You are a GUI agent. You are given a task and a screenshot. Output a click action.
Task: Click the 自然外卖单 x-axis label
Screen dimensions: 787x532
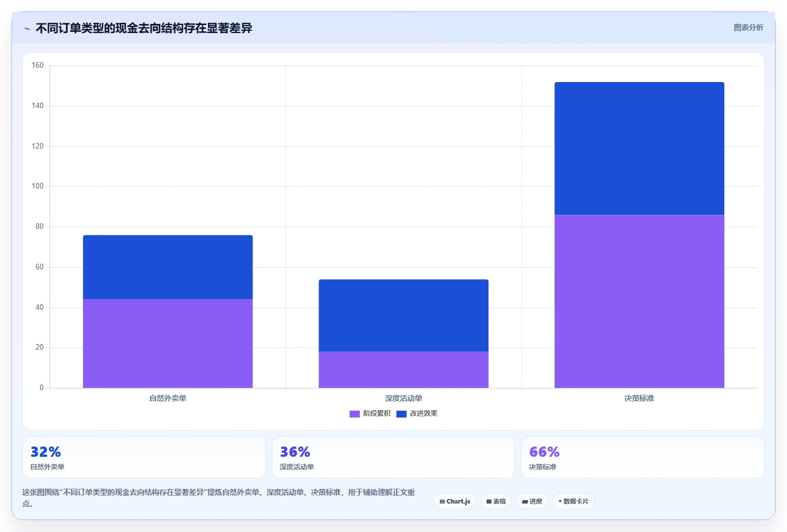coord(168,398)
